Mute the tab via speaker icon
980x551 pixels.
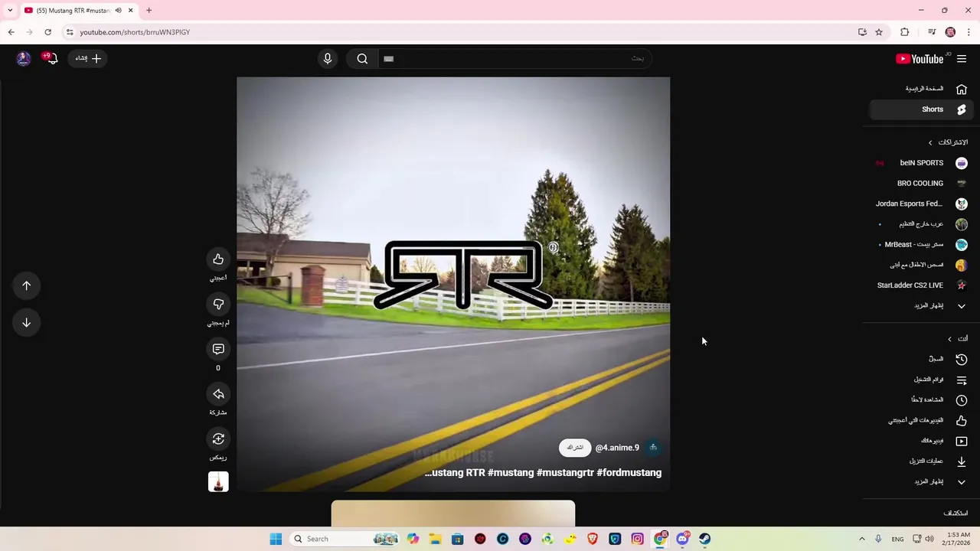point(118,11)
